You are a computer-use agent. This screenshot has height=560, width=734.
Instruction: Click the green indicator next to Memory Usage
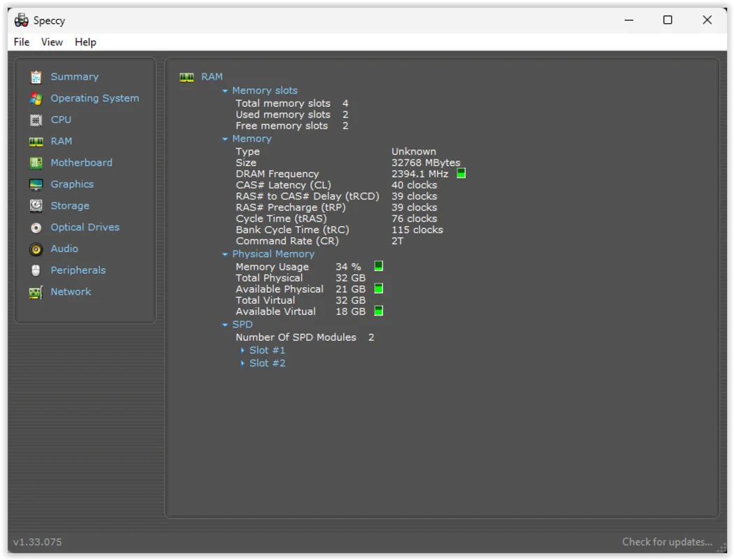tap(378, 265)
